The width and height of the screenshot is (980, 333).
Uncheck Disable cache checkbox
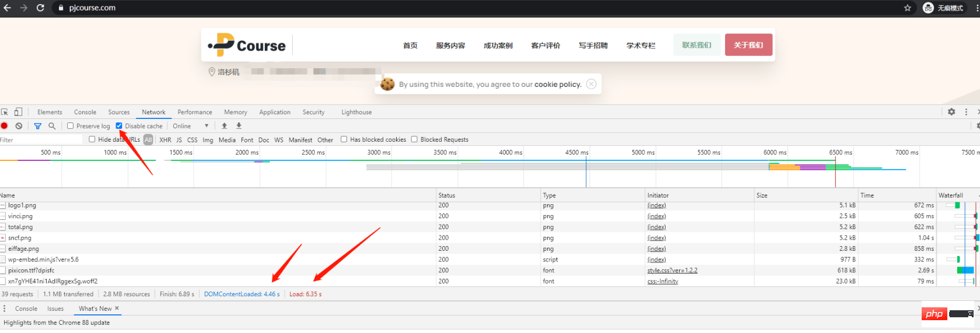(x=119, y=126)
